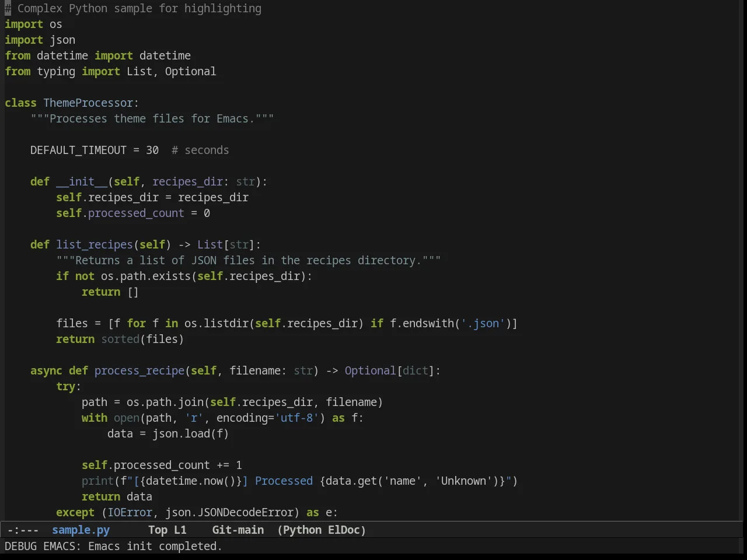Click the Git-main version control indicator
The image size is (747, 560).
pos(238,530)
